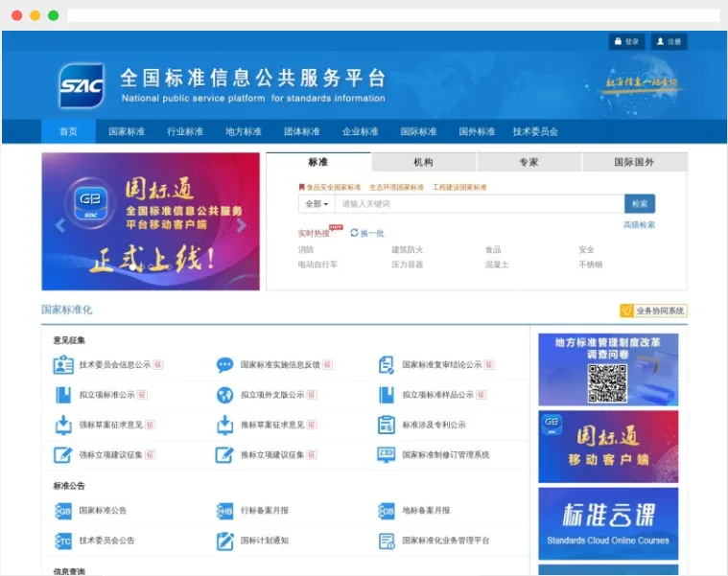This screenshot has height=576, width=728.
Task: Show previous banner slide with left arrow
Action: (59, 226)
